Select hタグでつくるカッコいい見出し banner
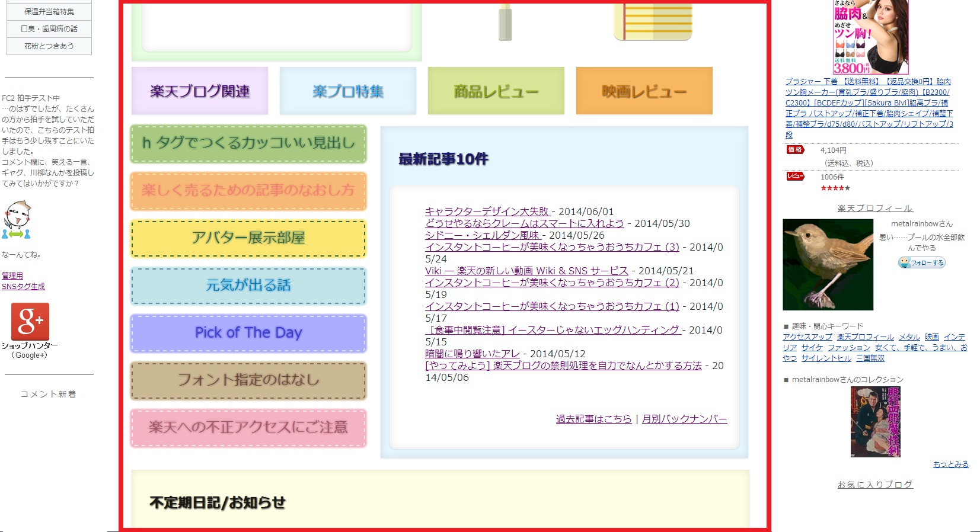The height and width of the screenshot is (532, 980). [x=248, y=143]
